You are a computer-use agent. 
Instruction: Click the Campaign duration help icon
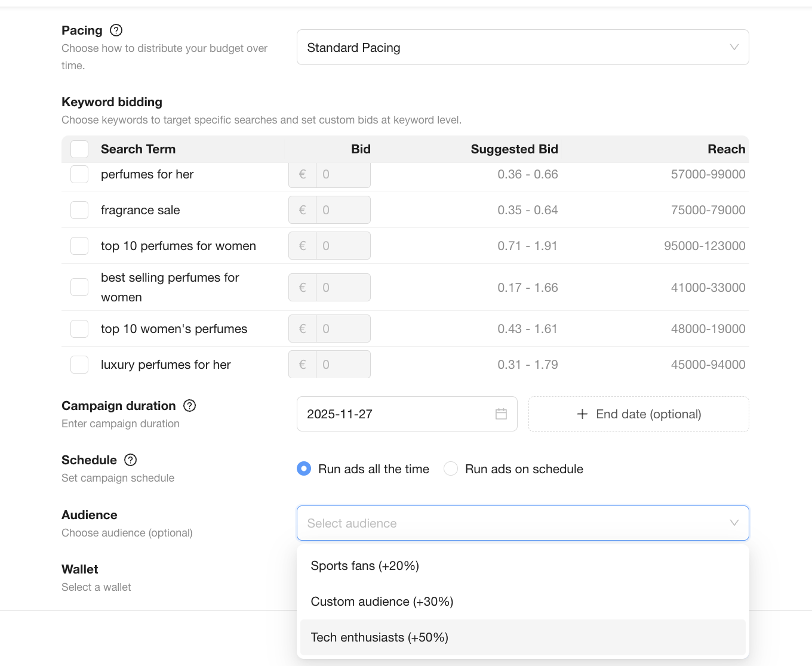pyautogui.click(x=190, y=406)
